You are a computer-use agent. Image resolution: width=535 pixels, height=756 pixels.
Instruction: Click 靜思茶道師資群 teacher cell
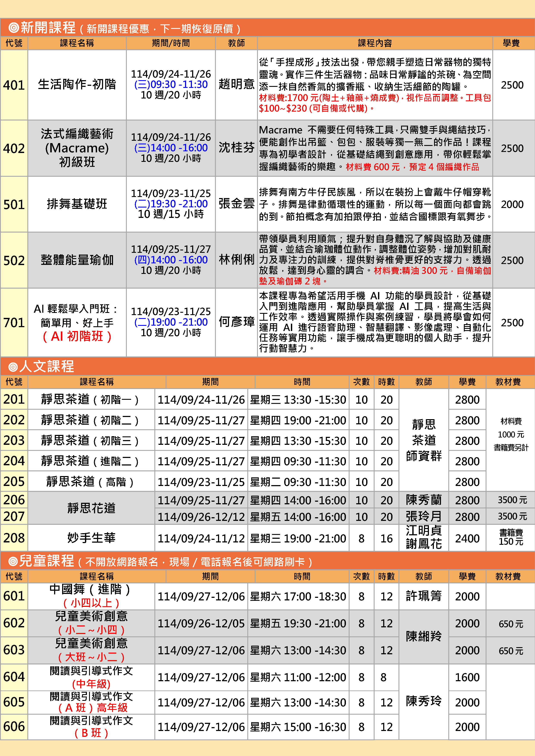tap(424, 440)
